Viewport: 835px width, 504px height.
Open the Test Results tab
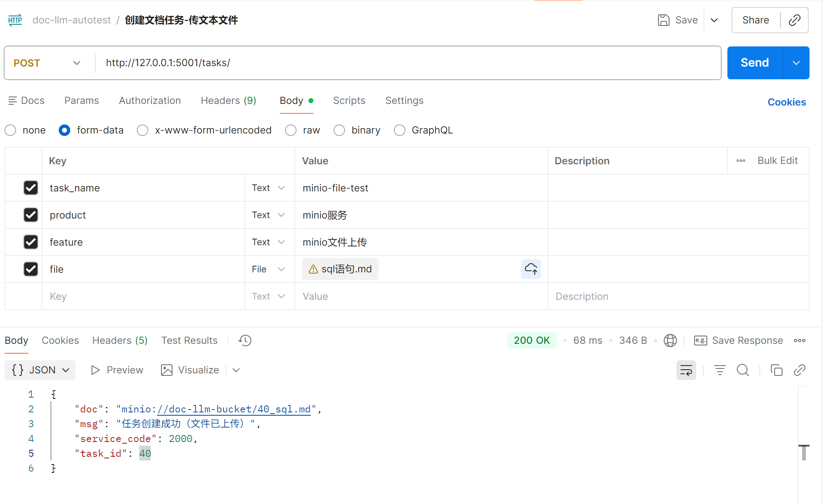tap(189, 341)
